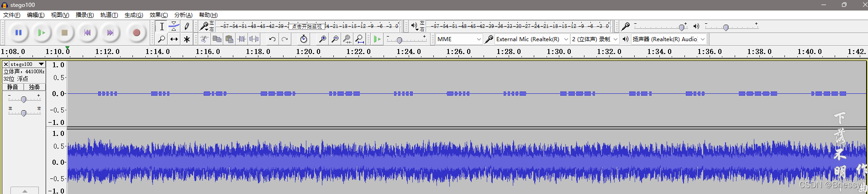Start playback with the green Play button
The height and width of the screenshot is (194, 868).
42,32
